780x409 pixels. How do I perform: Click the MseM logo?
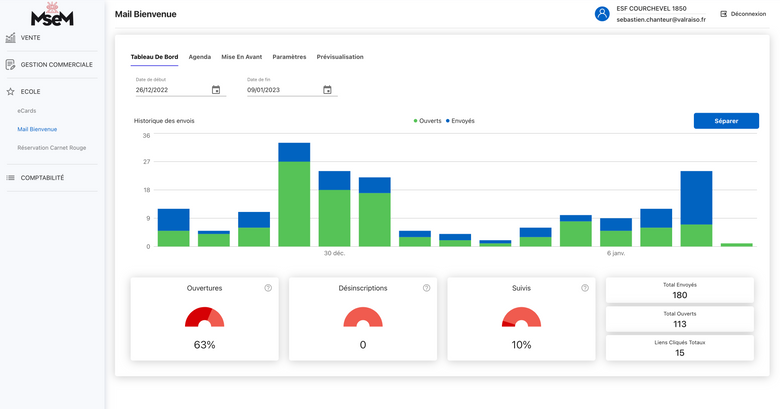tap(52, 14)
